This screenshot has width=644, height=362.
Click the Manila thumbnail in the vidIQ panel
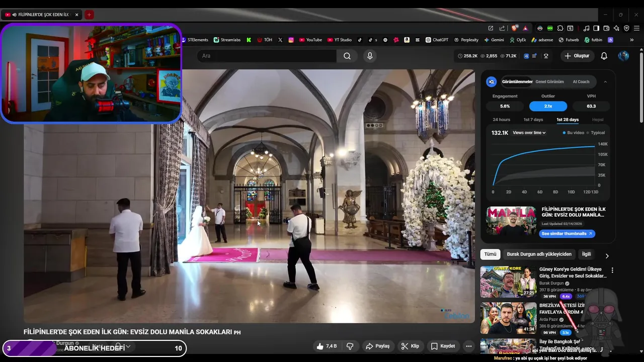511,221
